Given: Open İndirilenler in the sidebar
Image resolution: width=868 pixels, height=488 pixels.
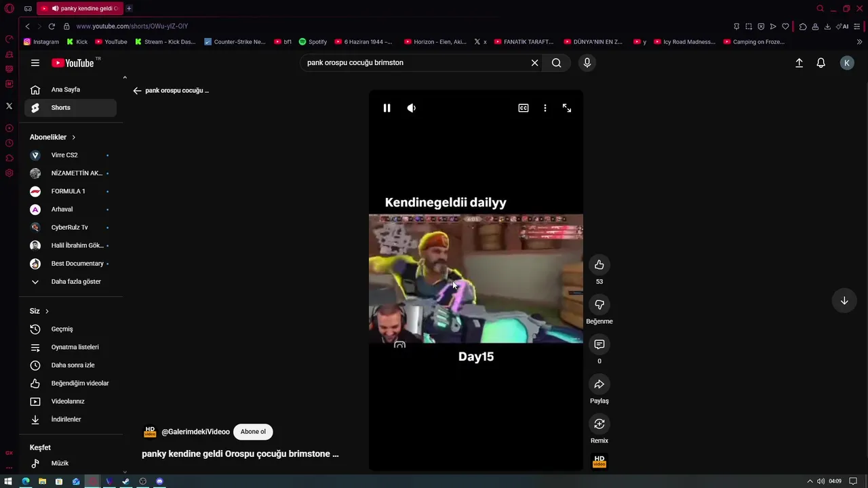Looking at the screenshot, I should [x=71, y=420].
